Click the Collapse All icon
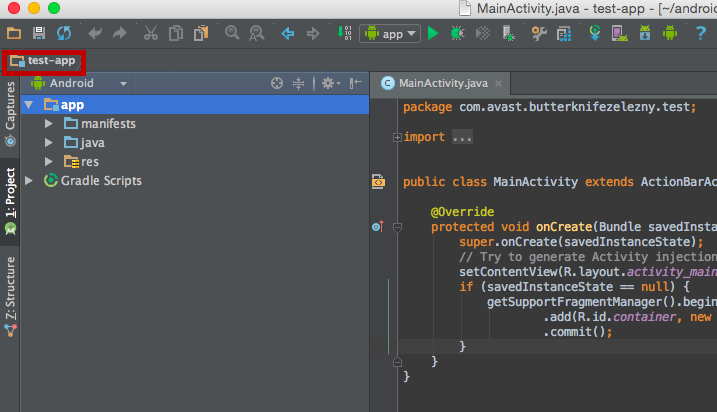Screen dimensions: 717x412 tap(298, 83)
